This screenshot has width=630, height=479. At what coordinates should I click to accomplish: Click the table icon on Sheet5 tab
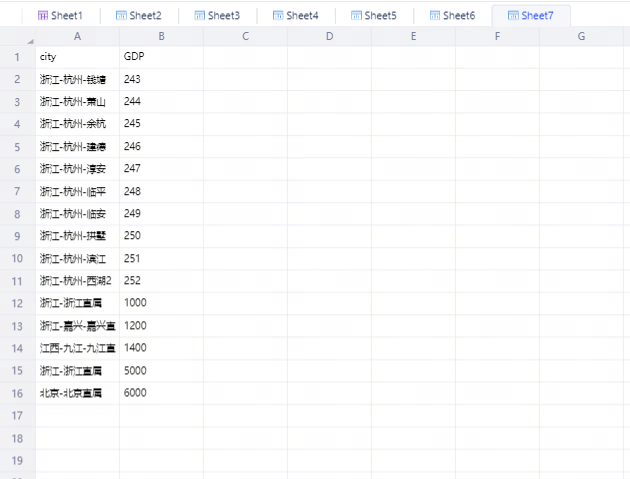pos(355,16)
